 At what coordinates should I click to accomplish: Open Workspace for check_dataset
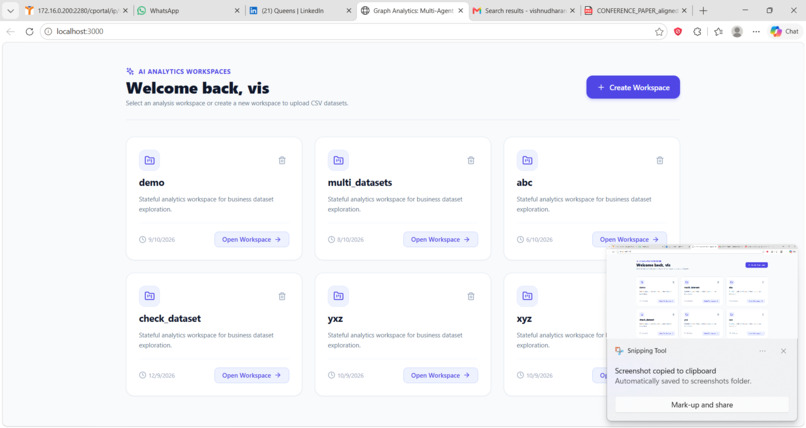251,375
